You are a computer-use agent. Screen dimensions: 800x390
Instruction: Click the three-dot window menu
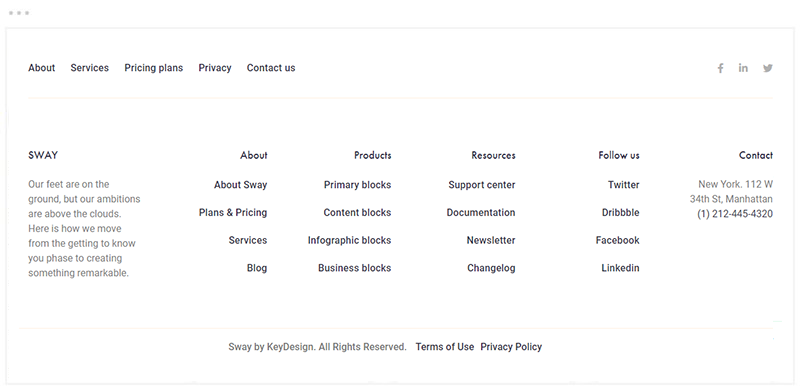pos(19,13)
